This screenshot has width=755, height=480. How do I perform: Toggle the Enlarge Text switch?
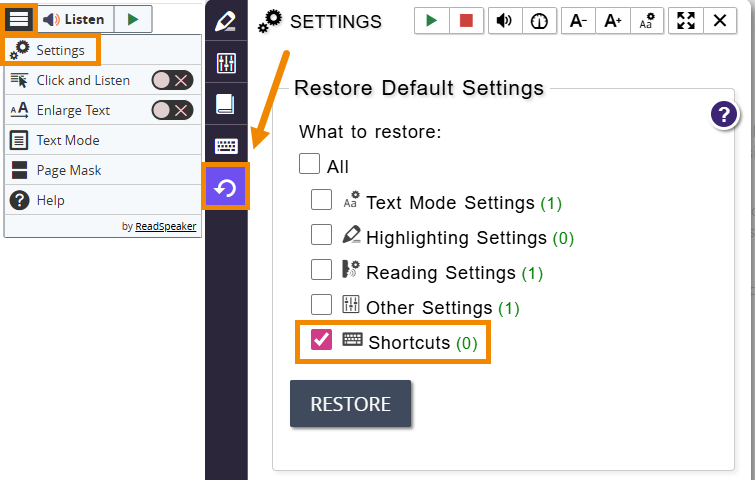(x=172, y=110)
